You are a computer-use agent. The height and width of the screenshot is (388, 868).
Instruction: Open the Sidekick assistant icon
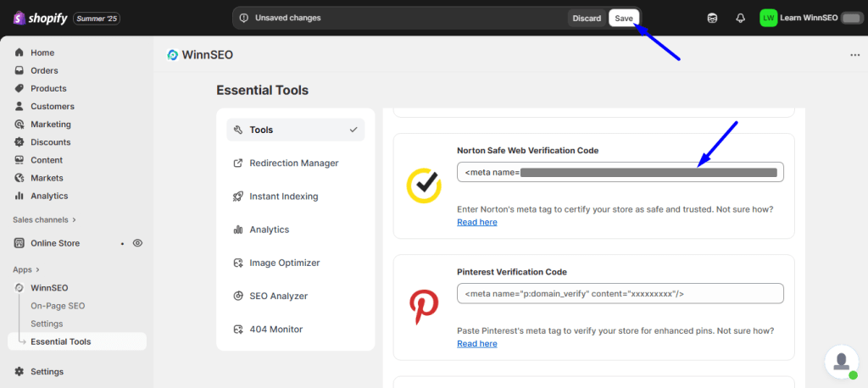712,19
